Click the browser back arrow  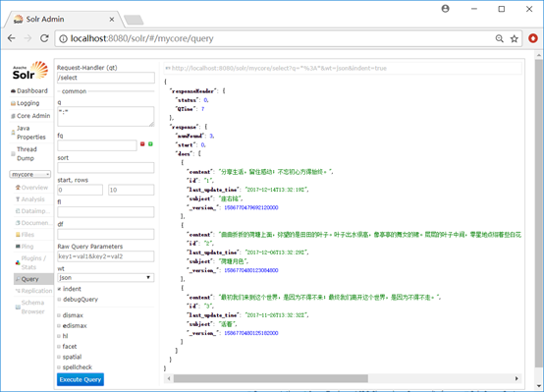pos(12,38)
